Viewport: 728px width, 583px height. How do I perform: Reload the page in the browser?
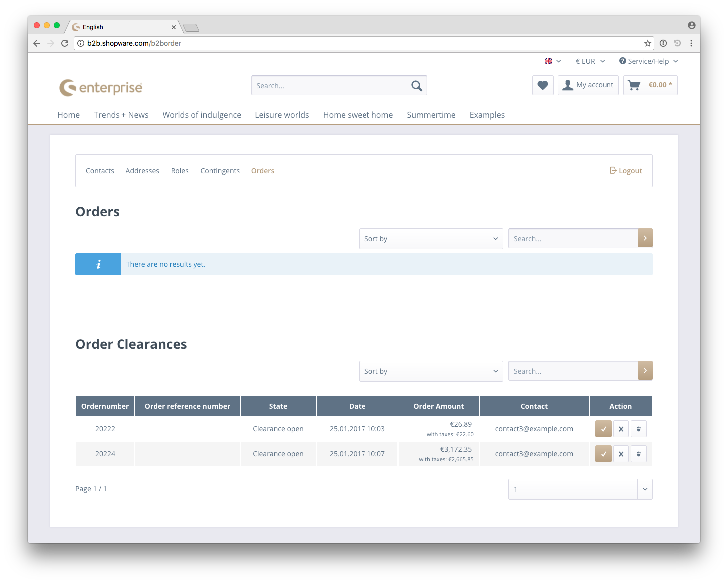(65, 43)
